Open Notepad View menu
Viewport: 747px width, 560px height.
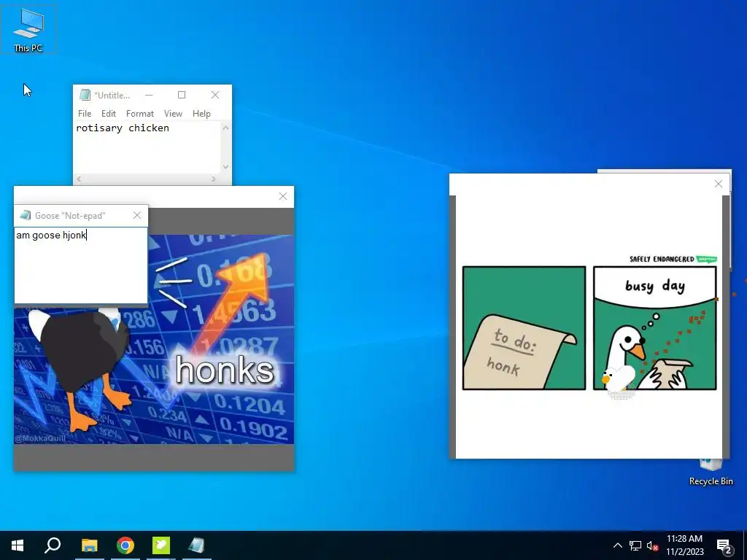pos(173,113)
